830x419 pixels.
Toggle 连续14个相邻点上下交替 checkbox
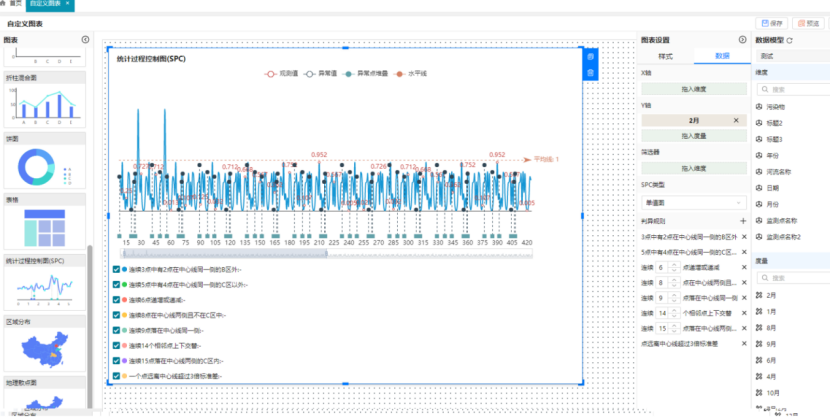117,344
